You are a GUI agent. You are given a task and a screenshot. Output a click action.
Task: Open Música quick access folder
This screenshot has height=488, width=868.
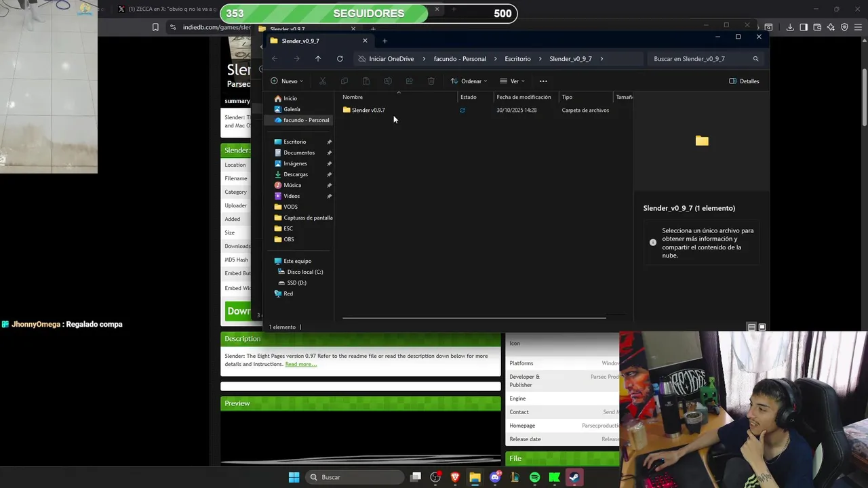(292, 185)
